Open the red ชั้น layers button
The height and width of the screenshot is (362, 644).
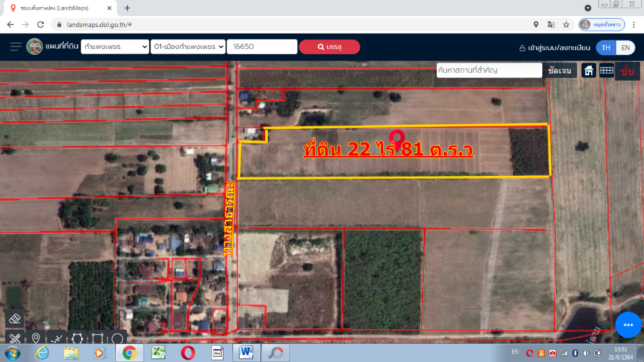pos(627,71)
